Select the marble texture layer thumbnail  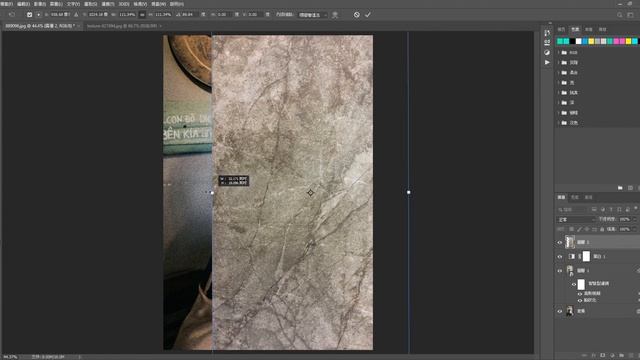570,242
